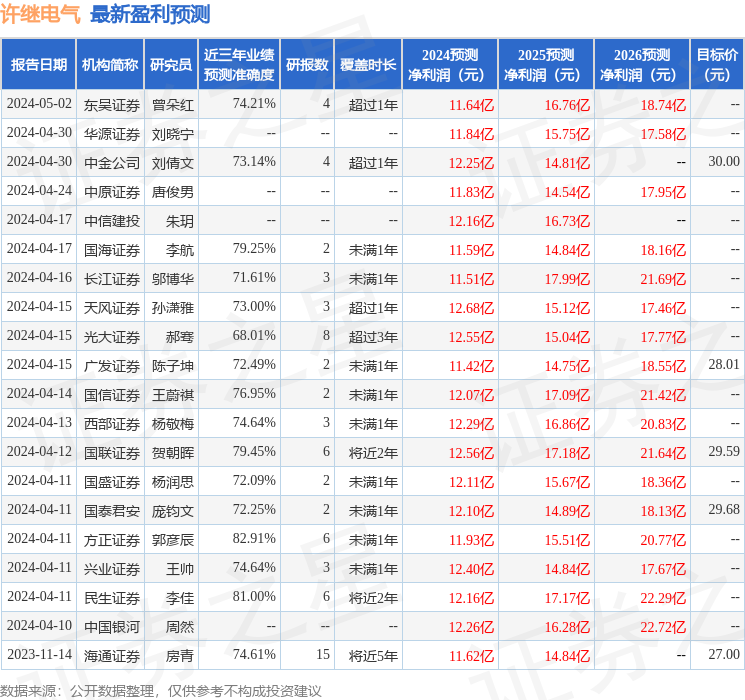This screenshot has width=745, height=700.
Task: Select the 研报数 column header
Action: 307,65
